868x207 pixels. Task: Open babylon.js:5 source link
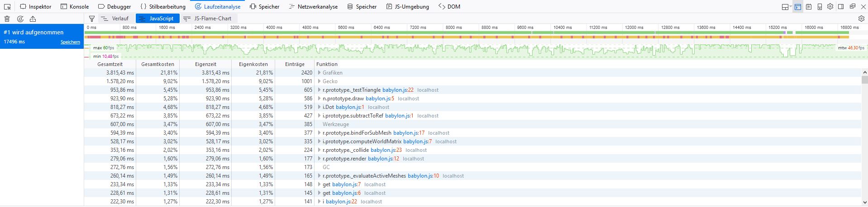click(x=380, y=99)
